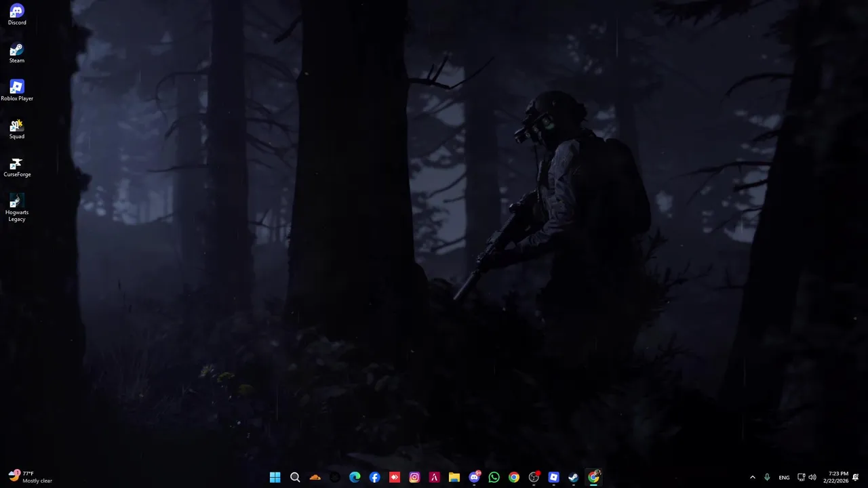Select the Roblox Player desktop shortcut
The height and width of the screenshot is (488, 868).
pos(17,91)
